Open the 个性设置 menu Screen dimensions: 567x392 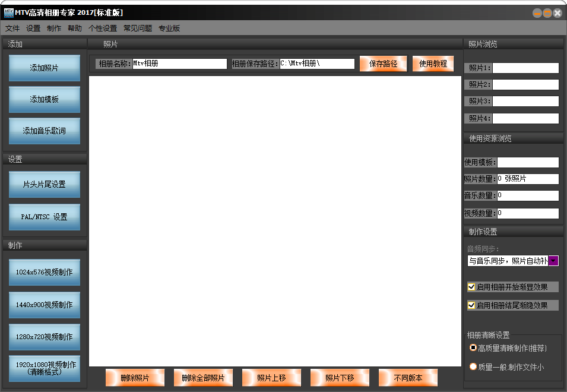[x=103, y=28]
